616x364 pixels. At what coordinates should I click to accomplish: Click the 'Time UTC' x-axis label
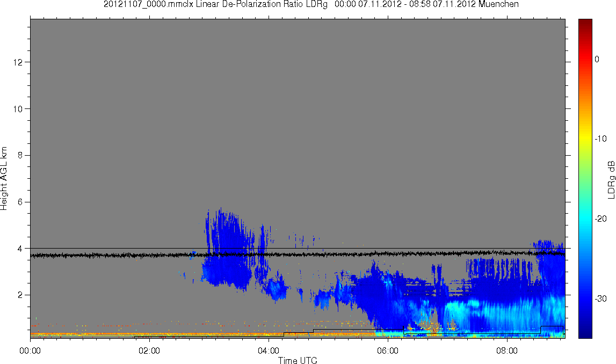(298, 360)
